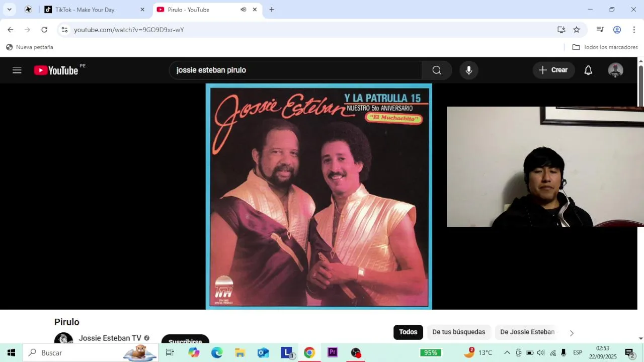Open the Chrome profile icon
This screenshot has height=362, width=644.
coord(617,30)
